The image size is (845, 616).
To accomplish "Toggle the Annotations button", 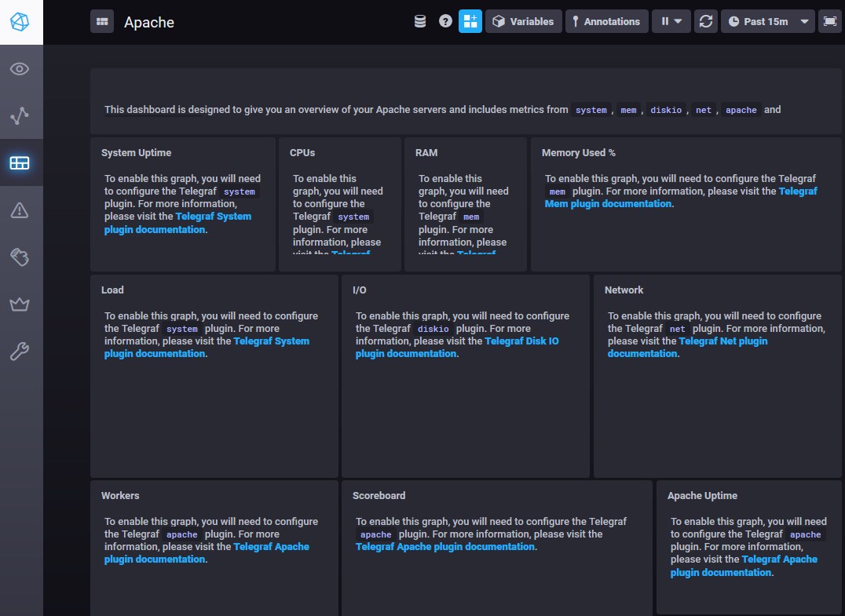I will (x=607, y=21).
